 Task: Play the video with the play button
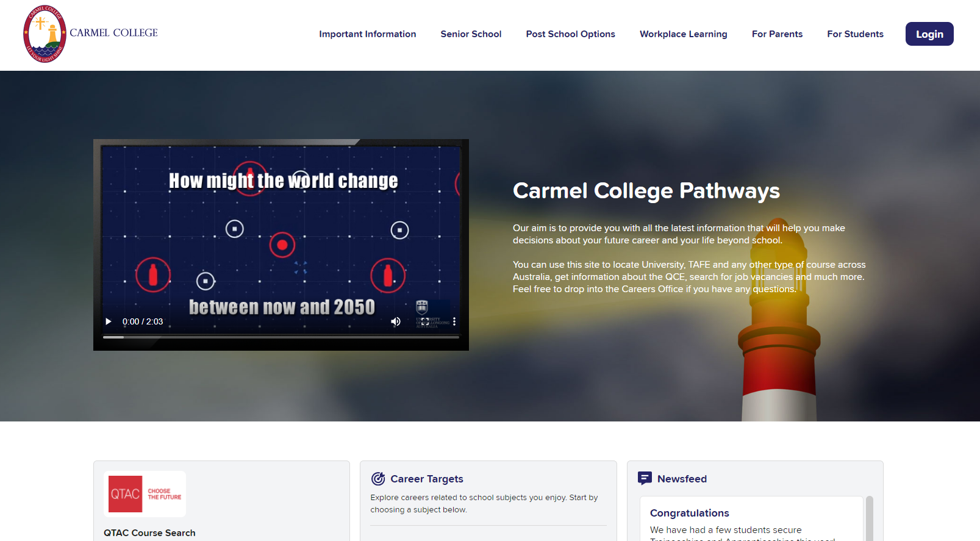click(x=109, y=321)
